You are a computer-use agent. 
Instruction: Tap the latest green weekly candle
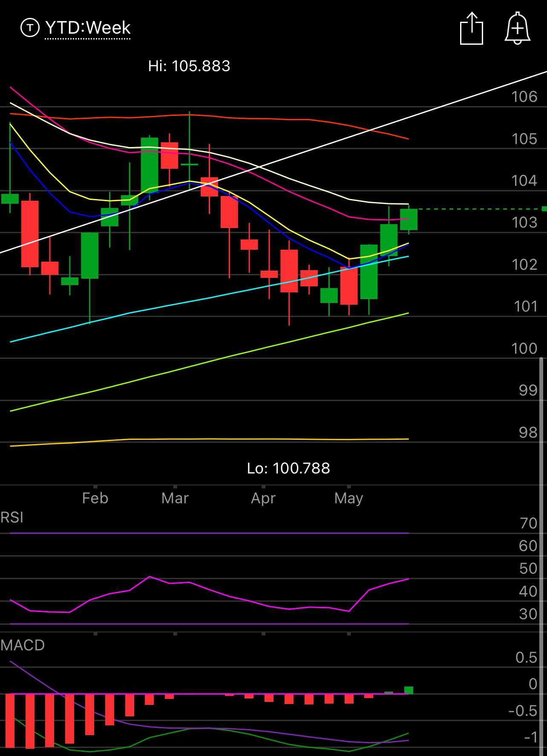409,219
